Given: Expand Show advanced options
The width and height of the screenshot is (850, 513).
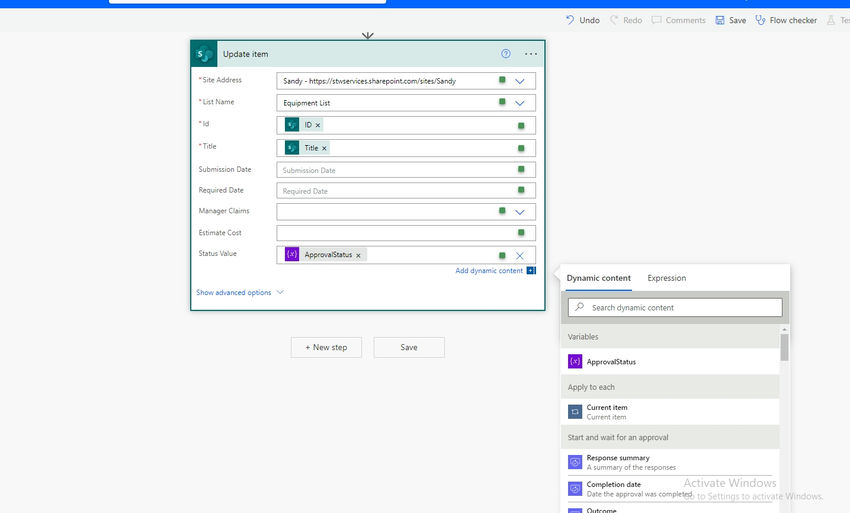Looking at the screenshot, I should [240, 292].
